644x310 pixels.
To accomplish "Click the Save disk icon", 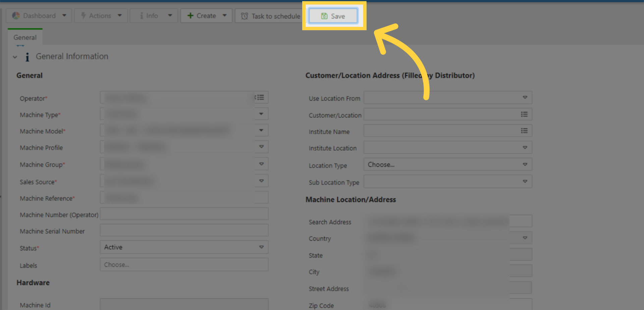I will point(324,16).
